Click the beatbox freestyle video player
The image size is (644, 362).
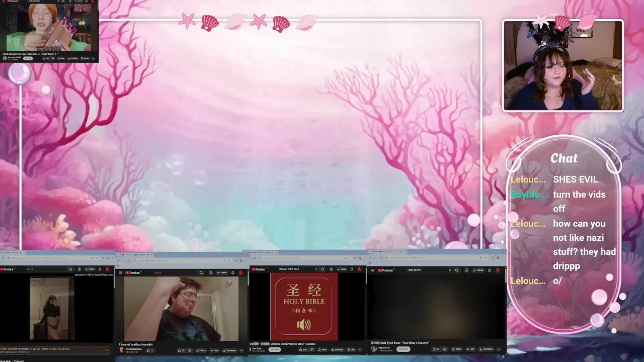[x=181, y=308]
